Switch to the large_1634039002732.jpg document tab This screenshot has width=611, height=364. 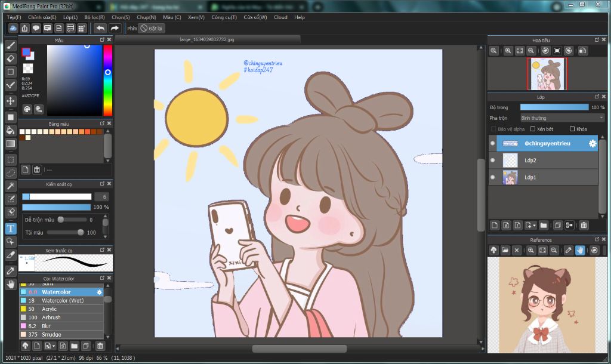tap(207, 39)
